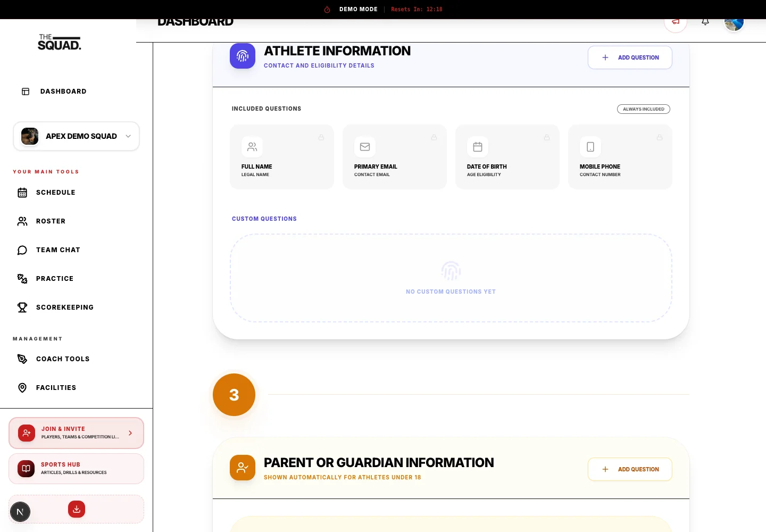766x532 pixels.
Task: Click the Parent or Guardian person icon
Action: (243, 468)
